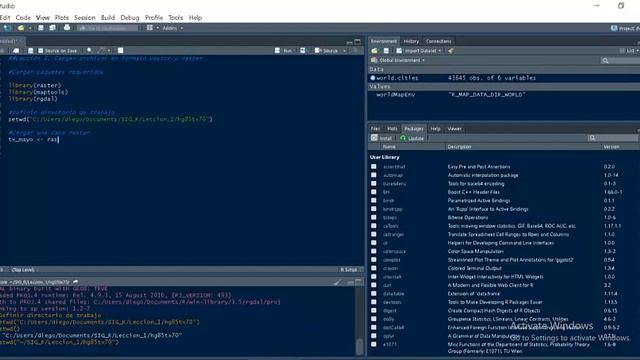
Task: Open the crayon package link
Action: pos(390,268)
